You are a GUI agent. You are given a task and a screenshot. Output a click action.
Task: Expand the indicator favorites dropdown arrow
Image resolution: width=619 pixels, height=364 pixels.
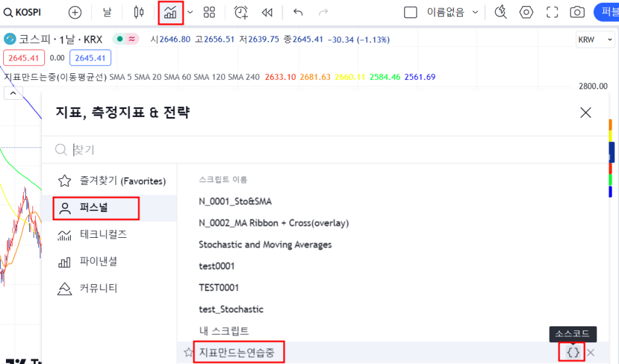[x=190, y=13]
